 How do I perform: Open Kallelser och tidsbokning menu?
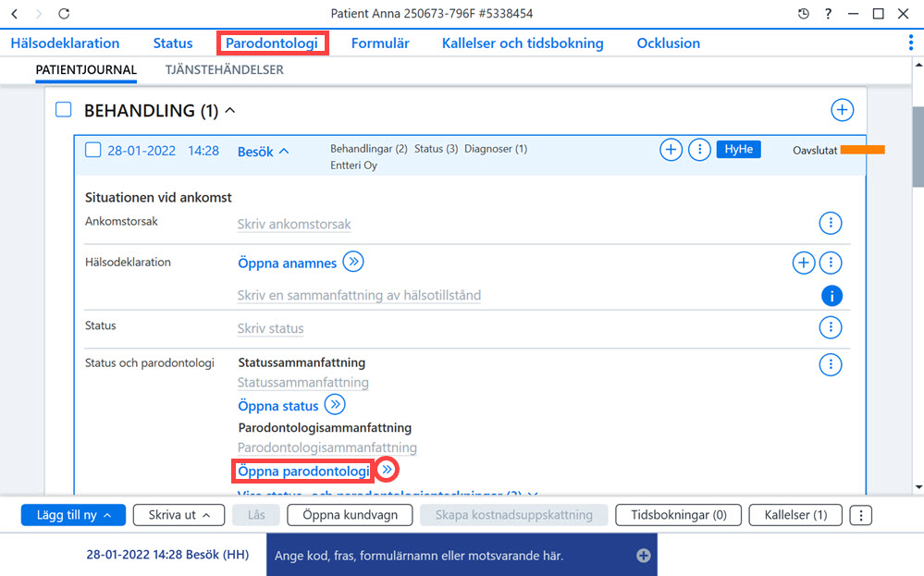click(x=523, y=43)
